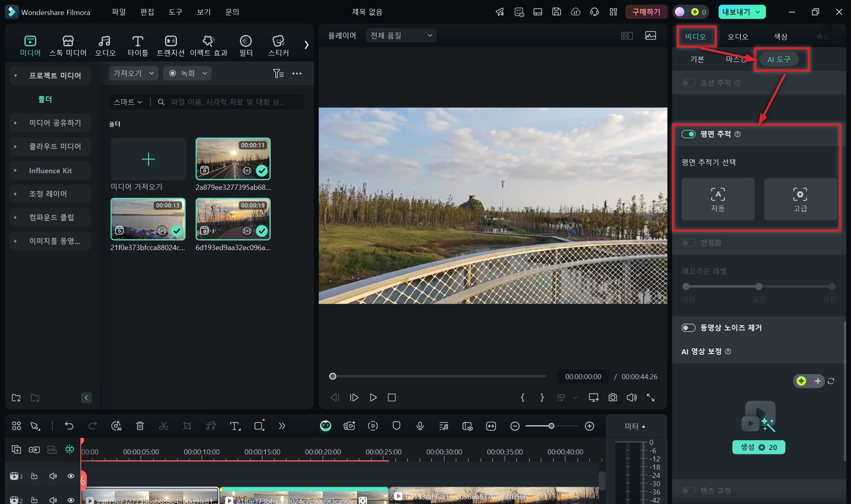851x504 pixels.
Task: Toggle visibility eye of track 2
Action: pyautogui.click(x=71, y=500)
